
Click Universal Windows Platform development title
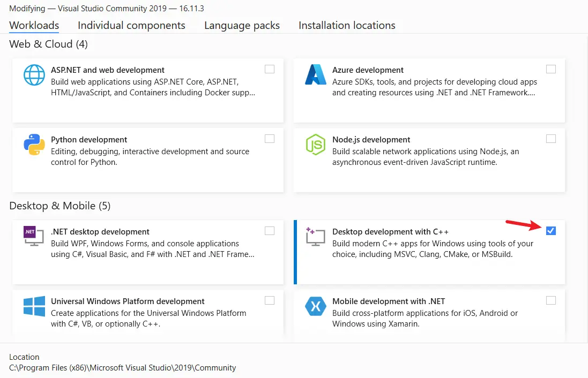click(x=128, y=301)
